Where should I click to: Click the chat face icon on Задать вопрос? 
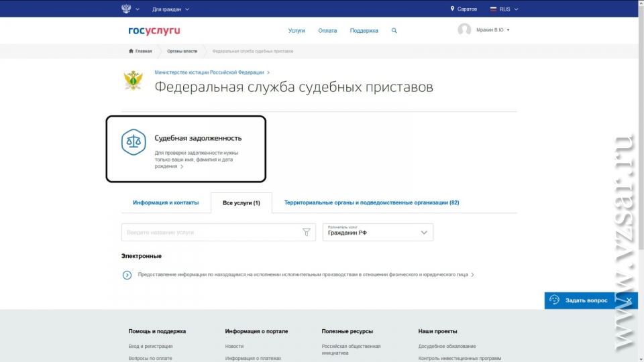(554, 300)
